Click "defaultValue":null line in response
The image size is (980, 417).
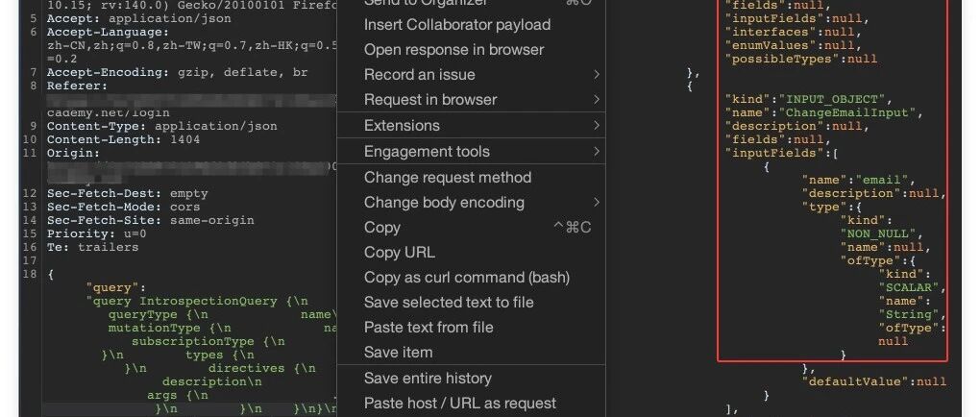tap(873, 381)
